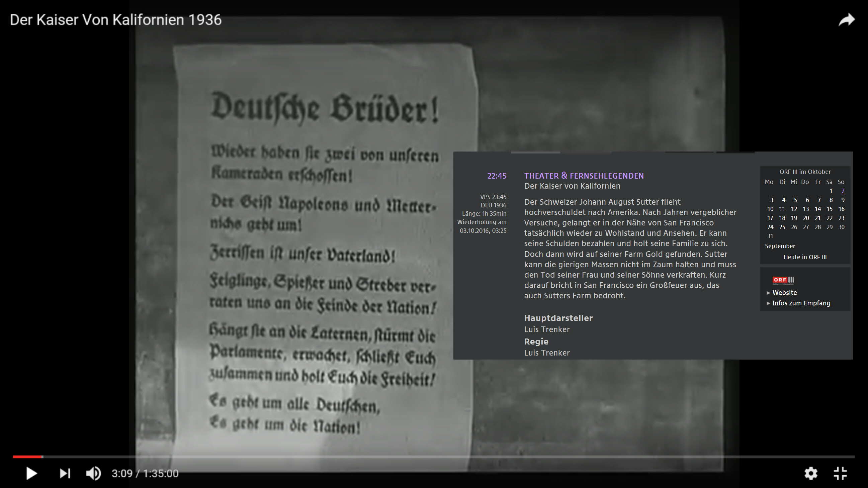Click the video title text
The width and height of the screenshot is (868, 488).
point(115,20)
